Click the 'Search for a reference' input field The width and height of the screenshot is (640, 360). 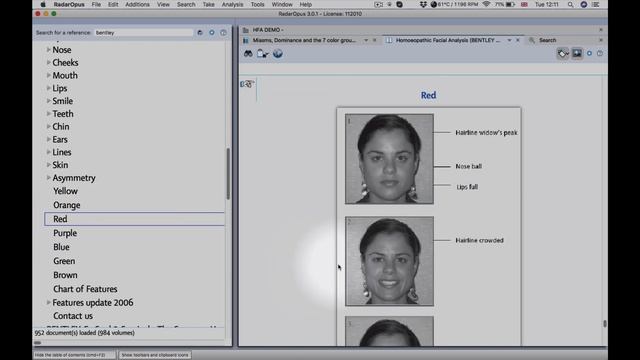pos(144,33)
